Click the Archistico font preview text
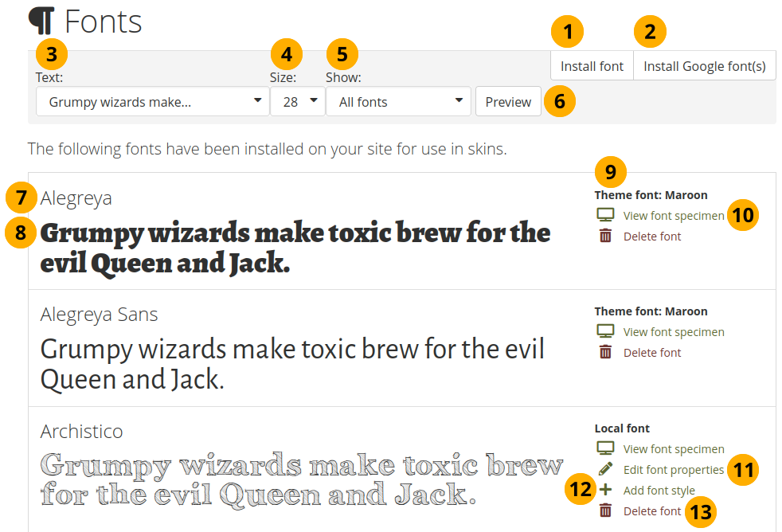The image size is (782, 532). (x=301, y=480)
